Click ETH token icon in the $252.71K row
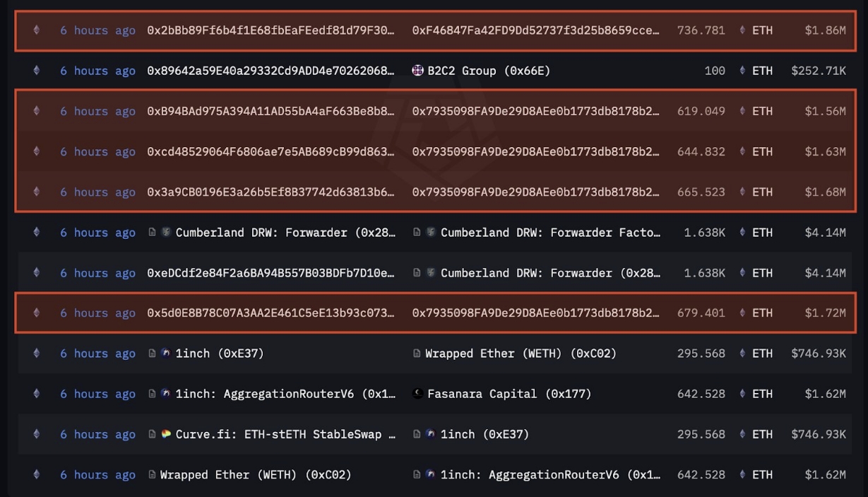The image size is (868, 497). tap(742, 71)
